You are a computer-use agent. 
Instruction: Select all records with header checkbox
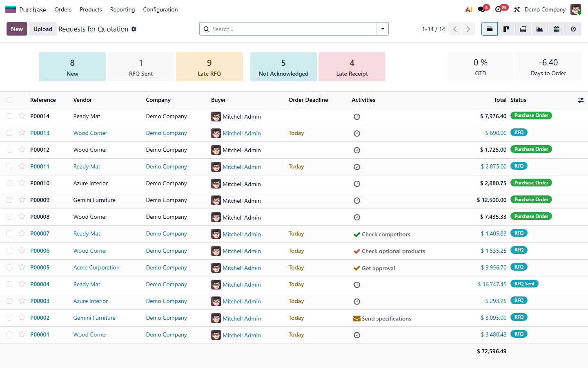(x=9, y=100)
